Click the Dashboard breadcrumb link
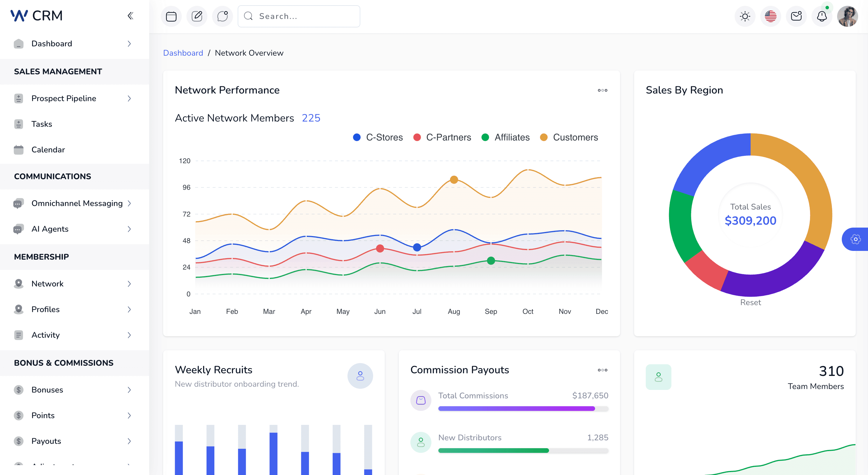 183,52
